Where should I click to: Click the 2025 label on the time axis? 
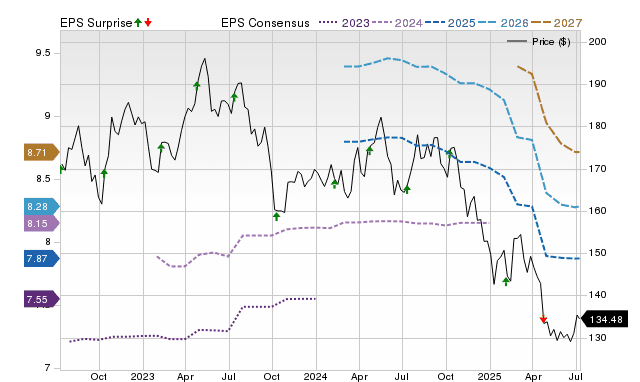click(490, 376)
